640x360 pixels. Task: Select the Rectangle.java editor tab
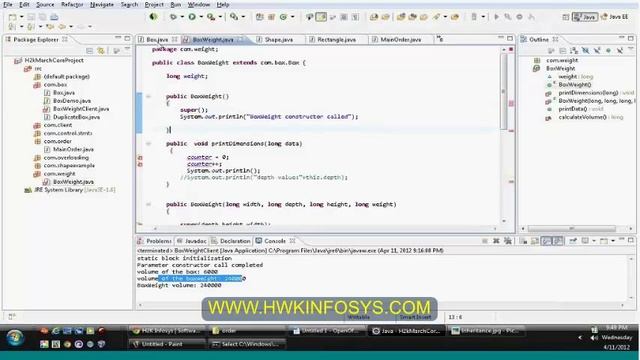[336, 40]
